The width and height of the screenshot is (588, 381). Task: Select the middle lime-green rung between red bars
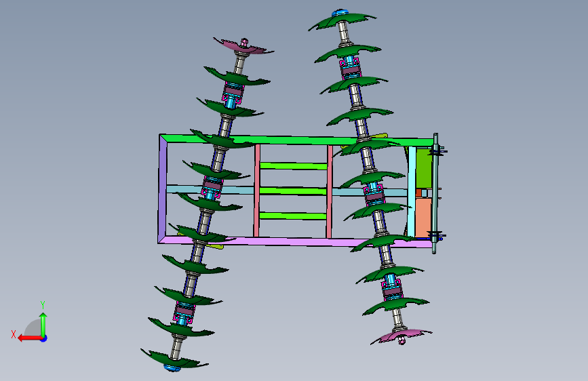tap(293, 191)
